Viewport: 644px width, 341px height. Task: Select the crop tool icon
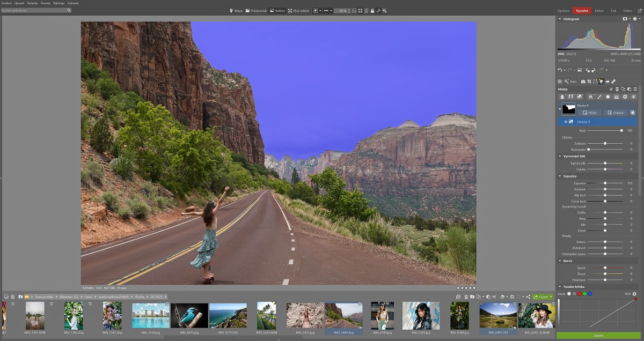(589, 81)
